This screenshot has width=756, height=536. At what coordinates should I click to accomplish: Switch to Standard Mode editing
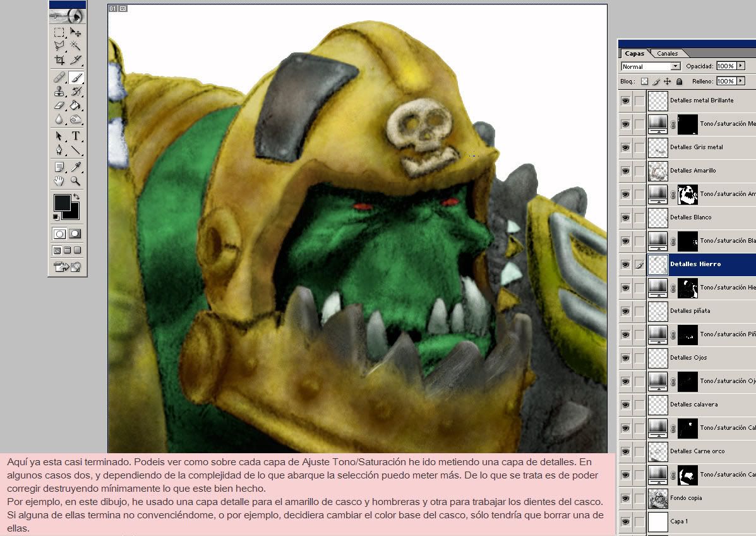tap(59, 234)
